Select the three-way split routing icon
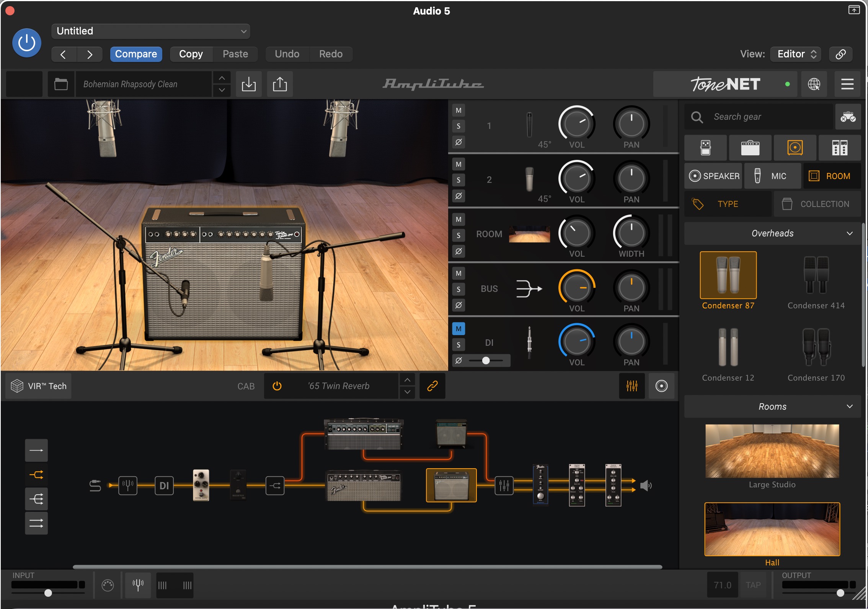Image resolution: width=868 pixels, height=609 pixels. click(36, 499)
